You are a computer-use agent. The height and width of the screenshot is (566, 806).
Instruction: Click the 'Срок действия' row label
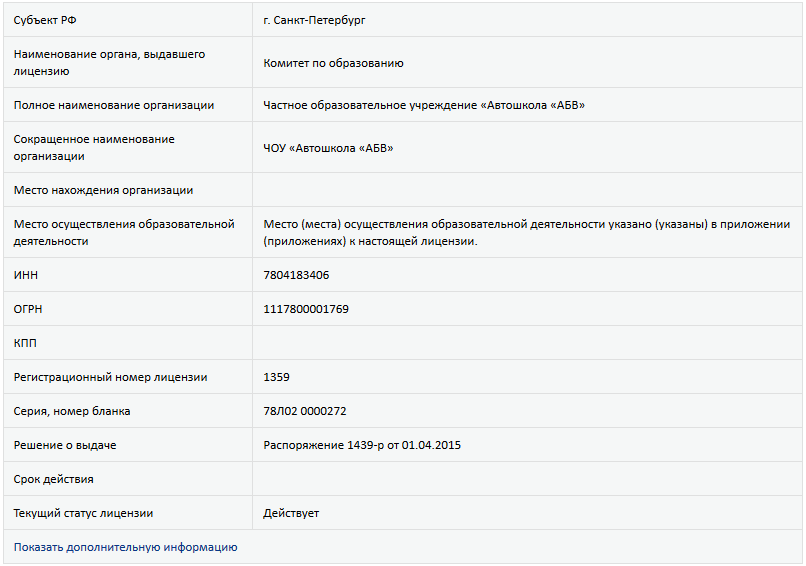(53, 479)
